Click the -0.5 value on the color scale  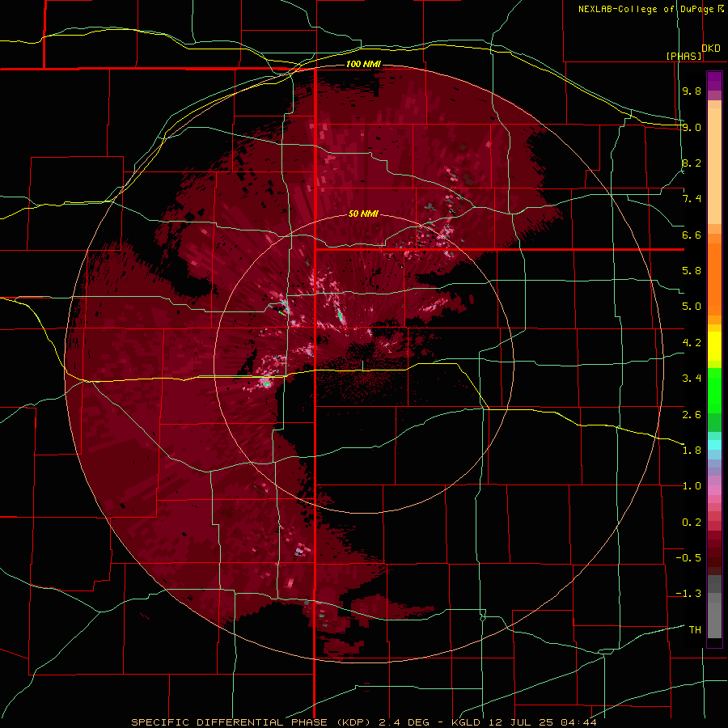(688, 558)
